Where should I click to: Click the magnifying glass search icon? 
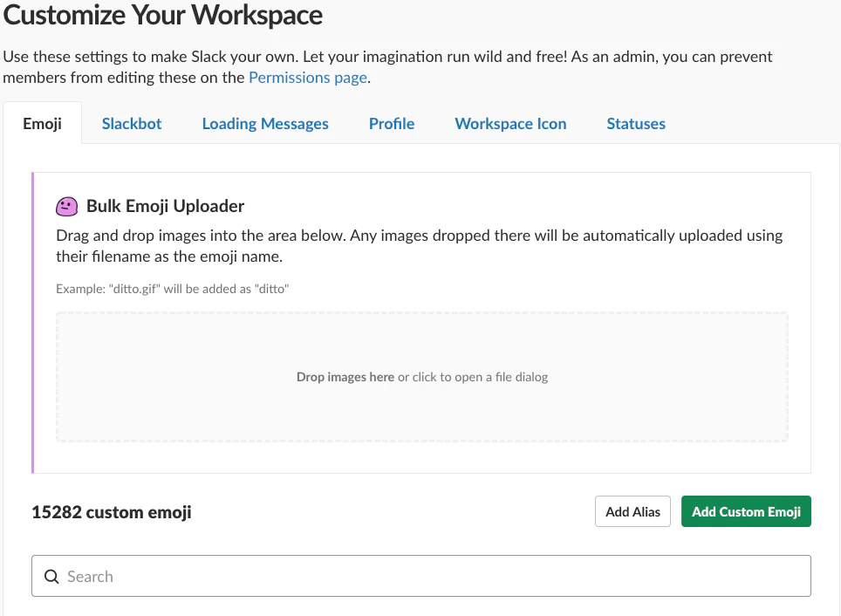51,576
